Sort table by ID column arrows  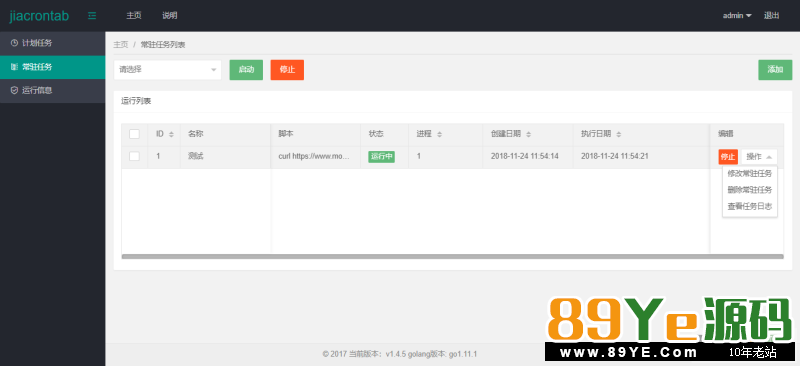pyautogui.click(x=171, y=134)
